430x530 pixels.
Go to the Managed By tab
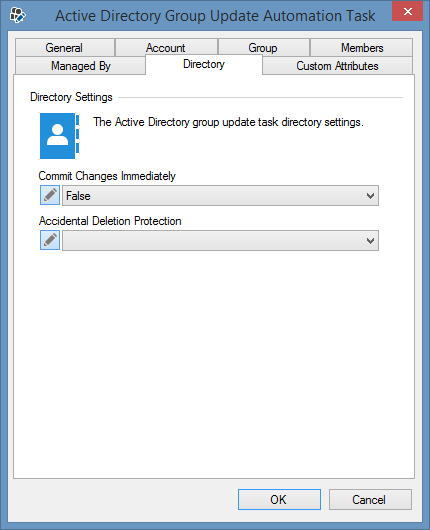(x=80, y=66)
